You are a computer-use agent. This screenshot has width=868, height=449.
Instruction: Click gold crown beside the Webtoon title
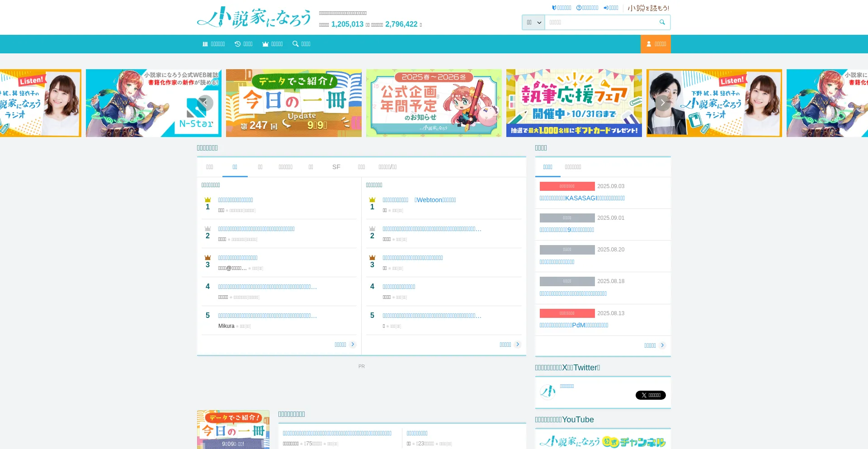click(373, 200)
